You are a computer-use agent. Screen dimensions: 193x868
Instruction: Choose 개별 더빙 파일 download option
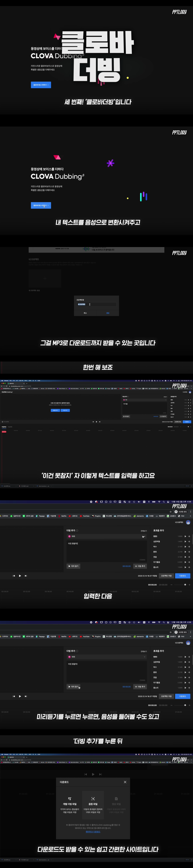click(70, 806)
